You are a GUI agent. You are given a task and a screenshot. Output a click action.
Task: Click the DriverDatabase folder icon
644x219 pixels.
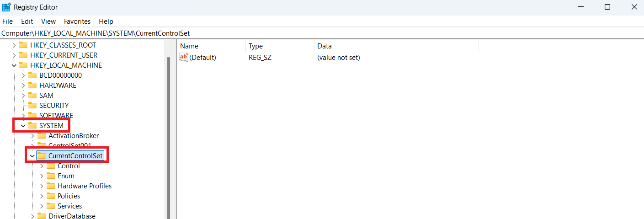[42, 216]
